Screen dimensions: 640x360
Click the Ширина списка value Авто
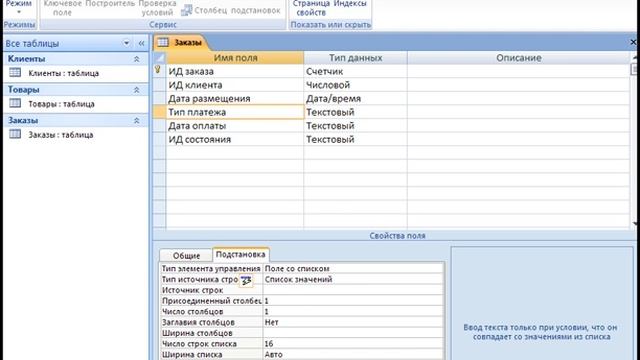click(353, 354)
